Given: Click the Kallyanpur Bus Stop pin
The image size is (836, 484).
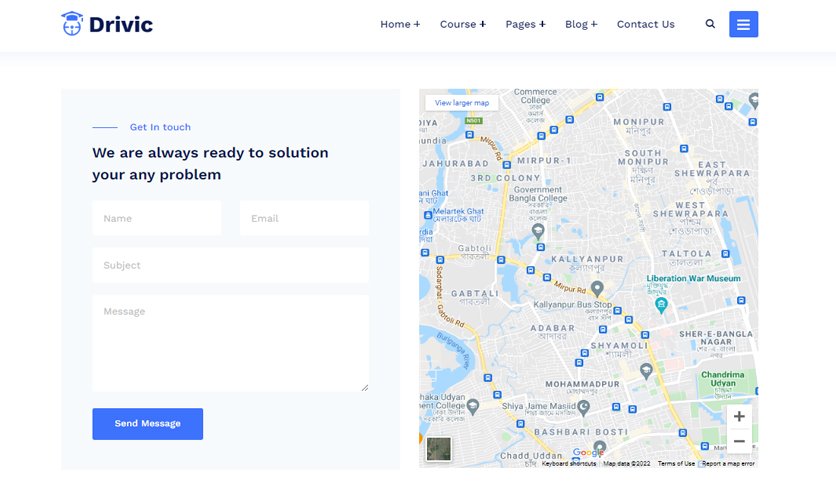Looking at the screenshot, I should click(597, 288).
